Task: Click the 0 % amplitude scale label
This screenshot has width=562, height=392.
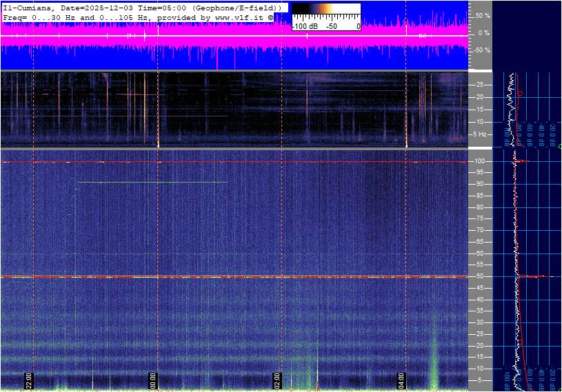Action: coord(483,32)
